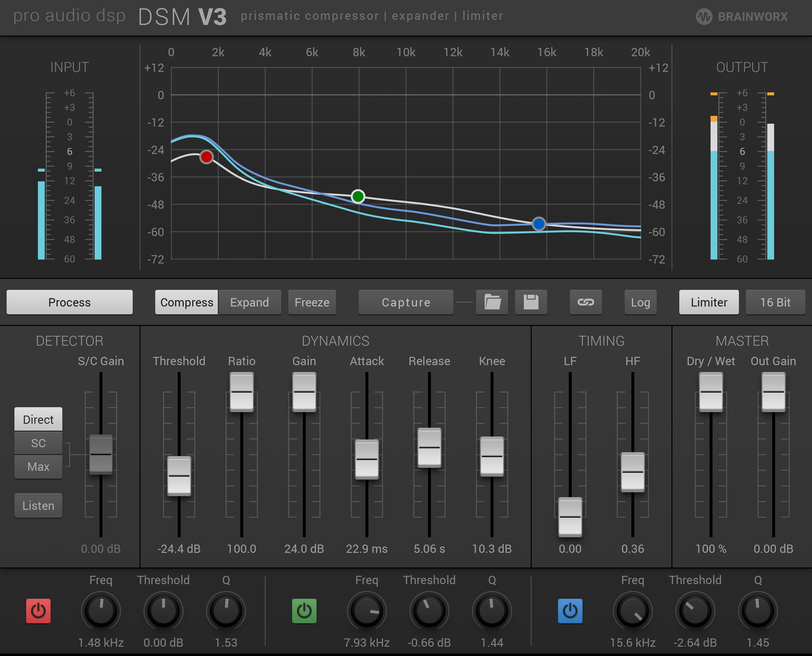Click the Knee fader handle

pos(492,456)
